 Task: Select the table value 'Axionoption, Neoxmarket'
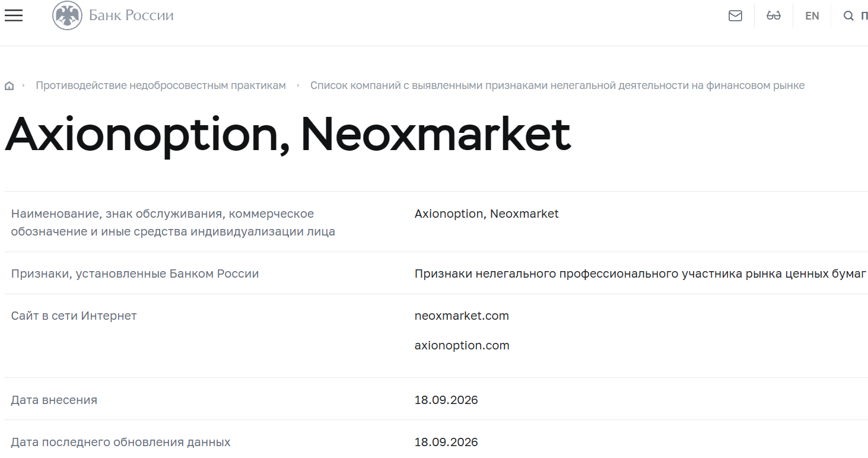coord(487,214)
